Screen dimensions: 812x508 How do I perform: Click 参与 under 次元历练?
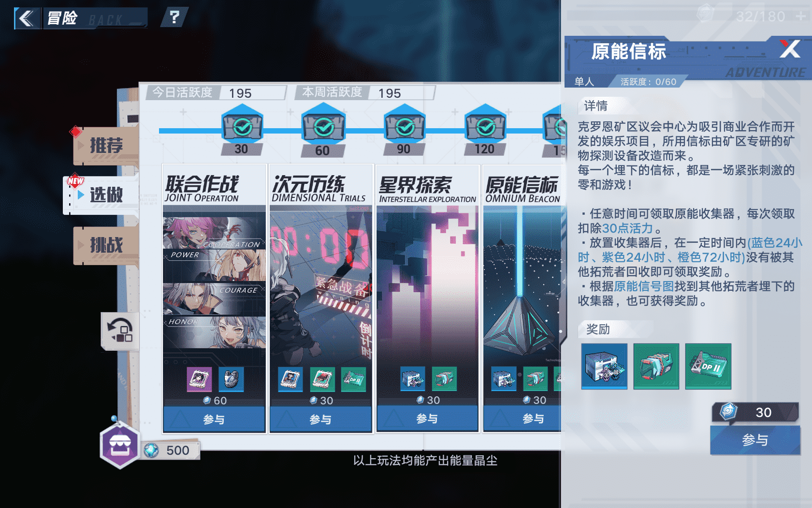(x=321, y=419)
